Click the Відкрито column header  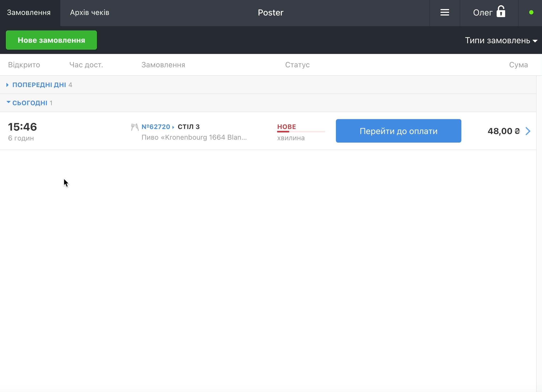[24, 65]
